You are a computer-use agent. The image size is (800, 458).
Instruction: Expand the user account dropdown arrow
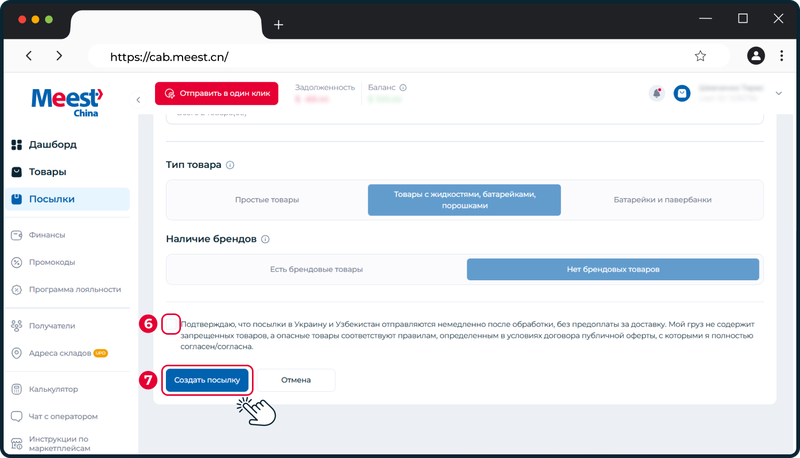click(x=779, y=93)
